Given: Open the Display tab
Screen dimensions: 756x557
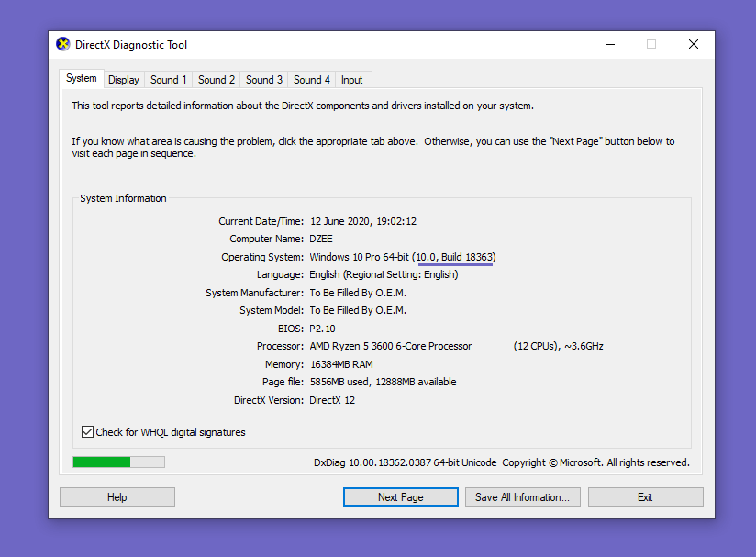Looking at the screenshot, I should click(124, 80).
